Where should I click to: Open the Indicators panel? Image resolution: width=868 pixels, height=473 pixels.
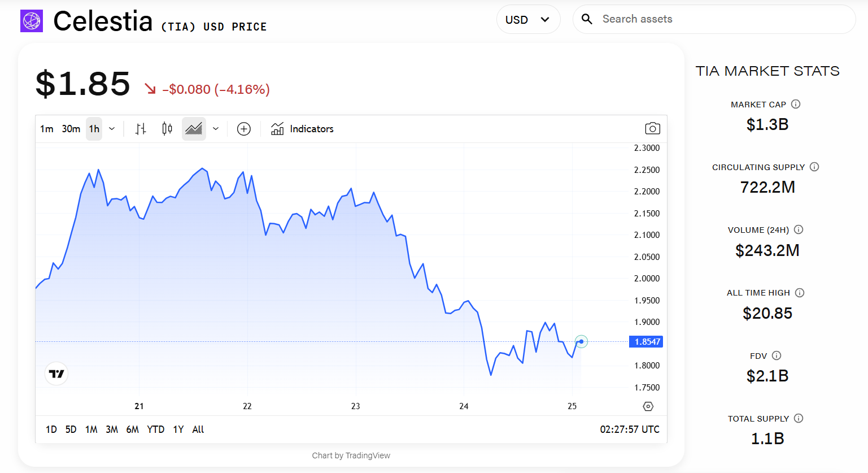pos(302,129)
